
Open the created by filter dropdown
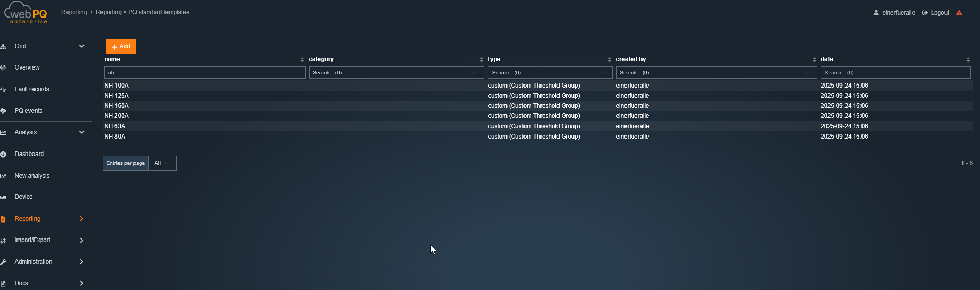(x=716, y=73)
